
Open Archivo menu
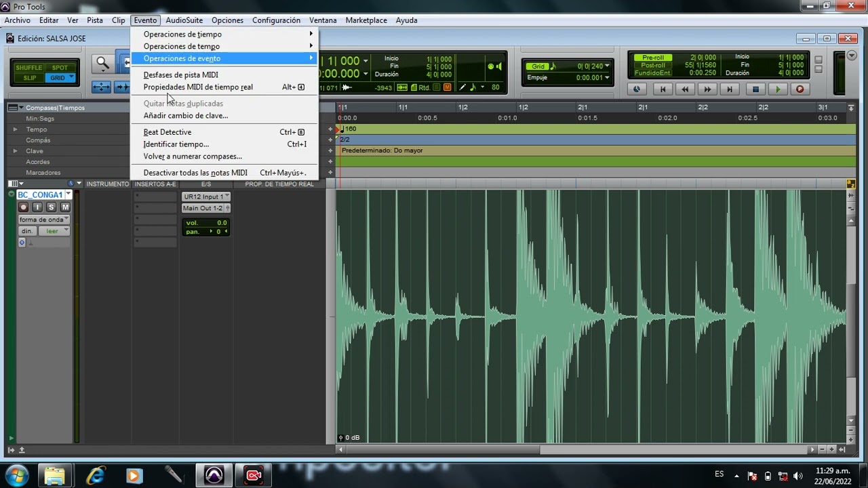(x=18, y=20)
